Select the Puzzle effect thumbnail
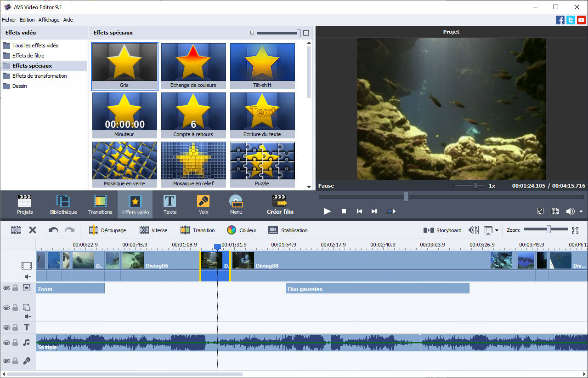 [262, 164]
